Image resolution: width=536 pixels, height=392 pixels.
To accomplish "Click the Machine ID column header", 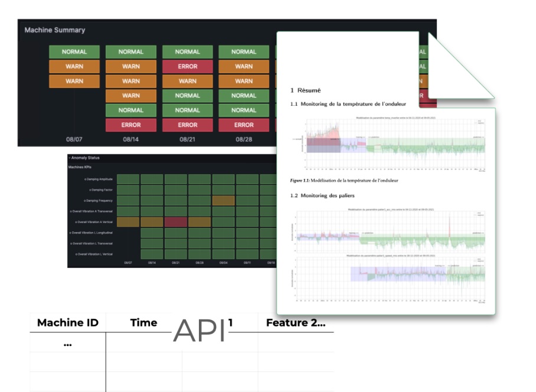I will pos(67,323).
